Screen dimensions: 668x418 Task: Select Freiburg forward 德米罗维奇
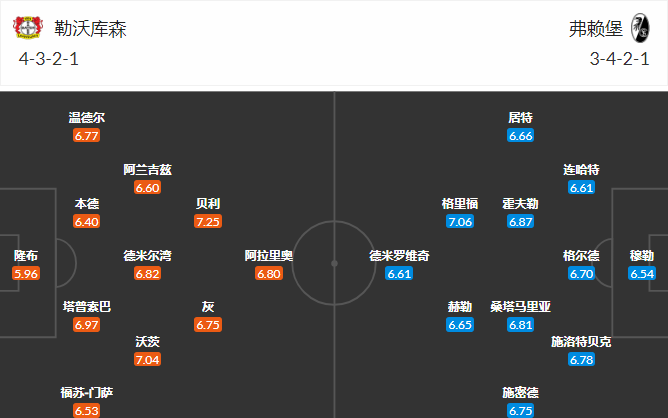[x=399, y=256]
